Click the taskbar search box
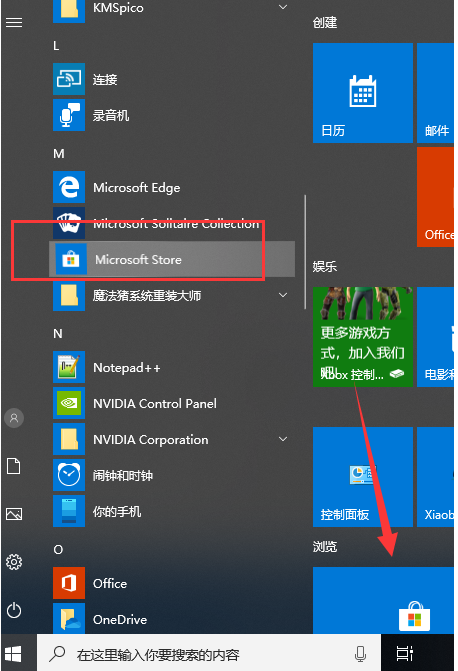The image size is (458, 671). pyautogui.click(x=209, y=653)
